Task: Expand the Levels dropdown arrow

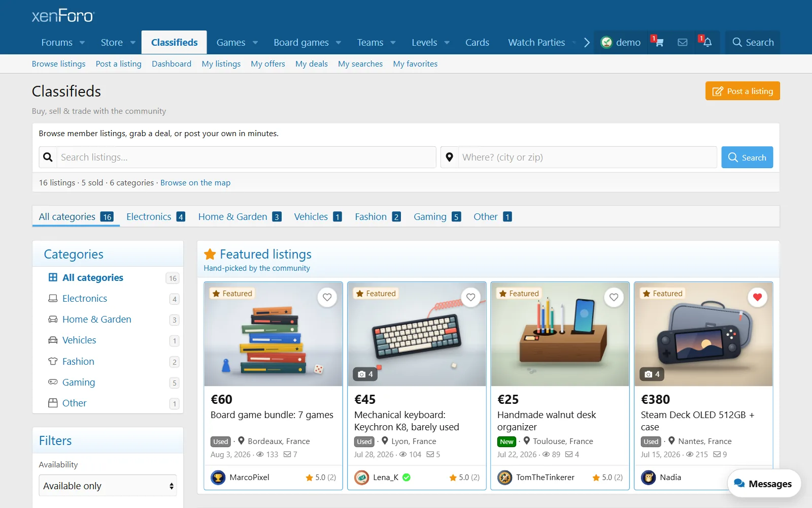Action: [447, 43]
